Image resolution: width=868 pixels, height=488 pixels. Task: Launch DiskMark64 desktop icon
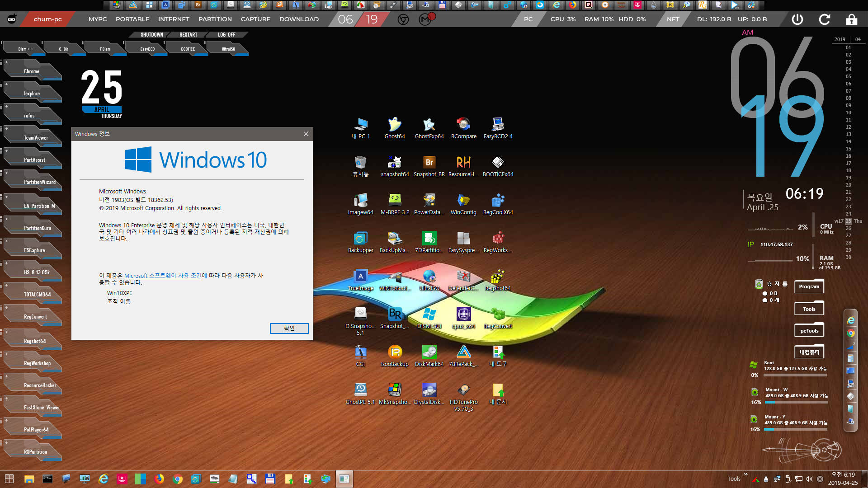429,356
